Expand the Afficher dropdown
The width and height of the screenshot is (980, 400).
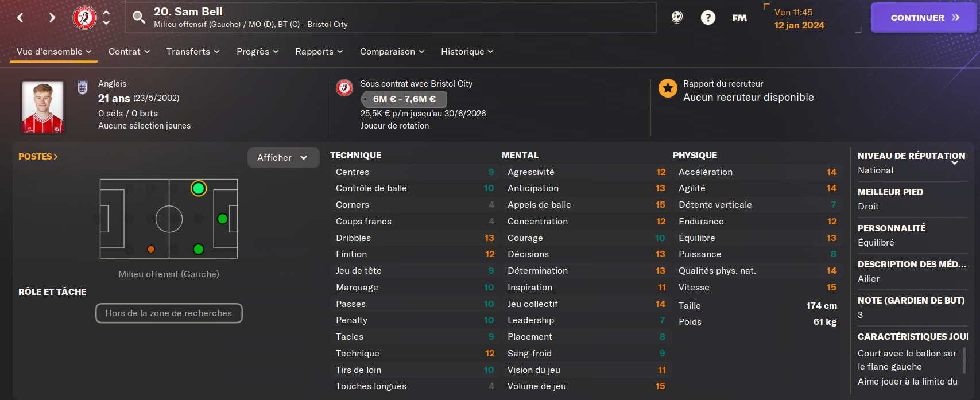pos(283,158)
